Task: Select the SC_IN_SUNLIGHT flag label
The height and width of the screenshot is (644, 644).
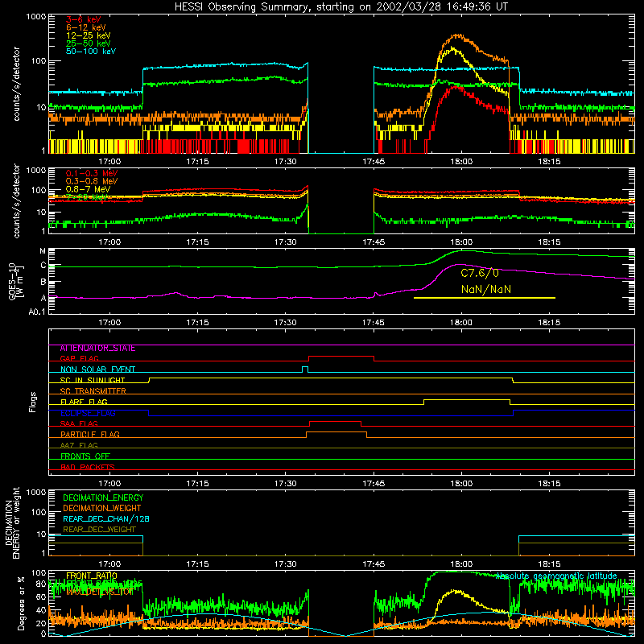Action: click(x=93, y=380)
